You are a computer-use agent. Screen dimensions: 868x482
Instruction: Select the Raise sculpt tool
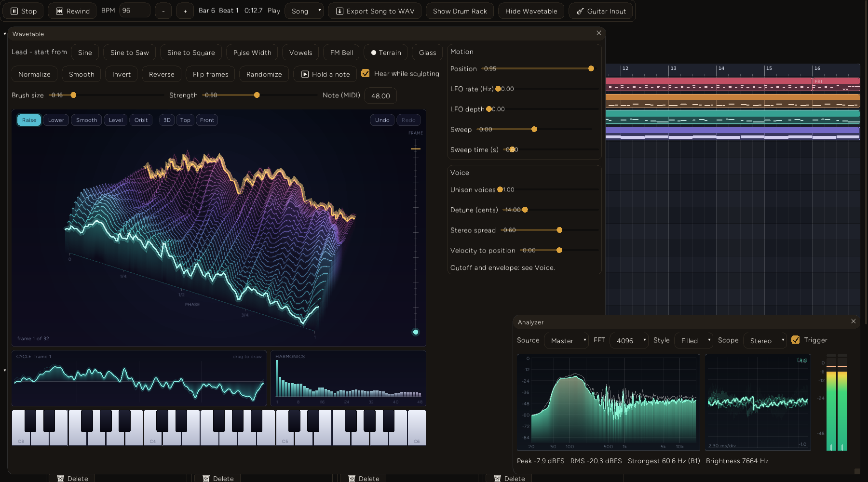29,120
